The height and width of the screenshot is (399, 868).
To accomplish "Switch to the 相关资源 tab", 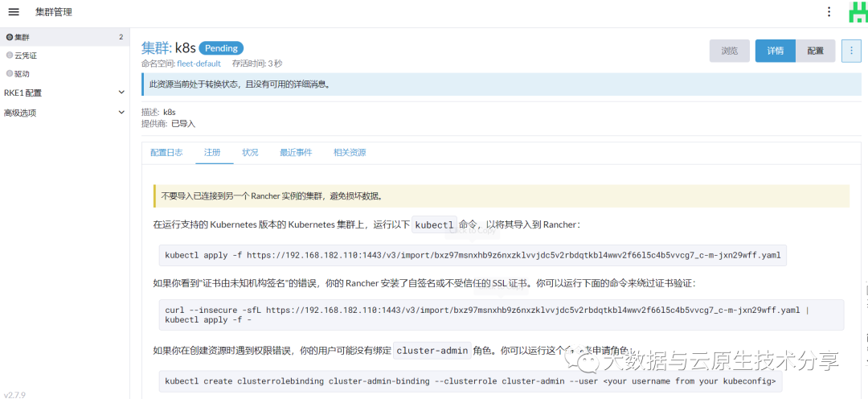I will [x=350, y=152].
